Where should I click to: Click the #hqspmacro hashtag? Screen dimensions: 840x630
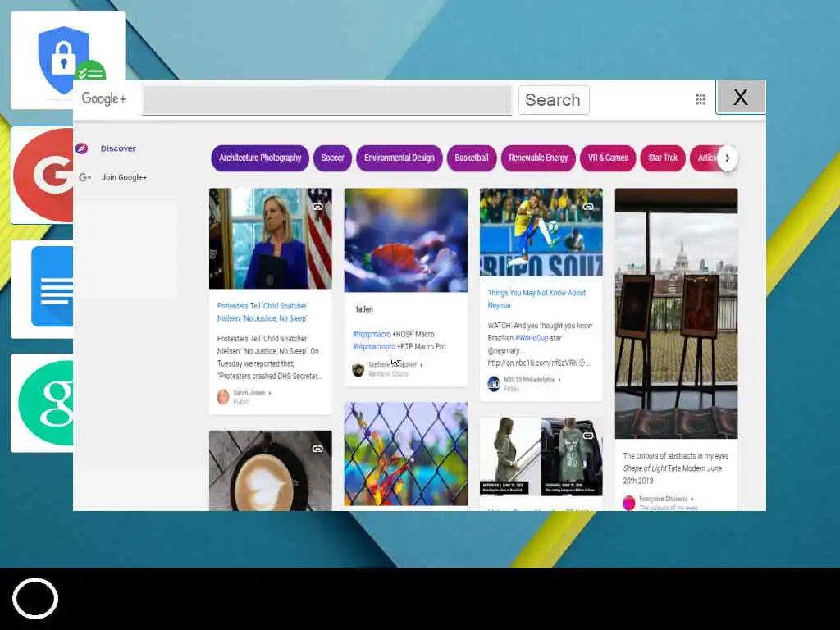(372, 335)
